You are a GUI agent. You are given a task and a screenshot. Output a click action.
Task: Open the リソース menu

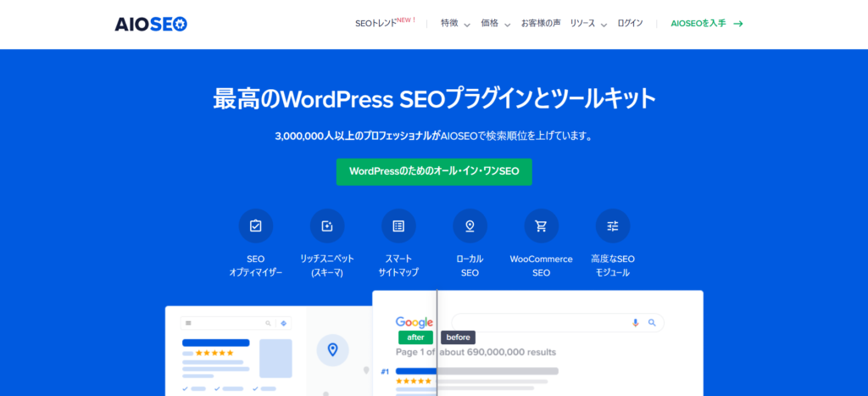tap(583, 23)
